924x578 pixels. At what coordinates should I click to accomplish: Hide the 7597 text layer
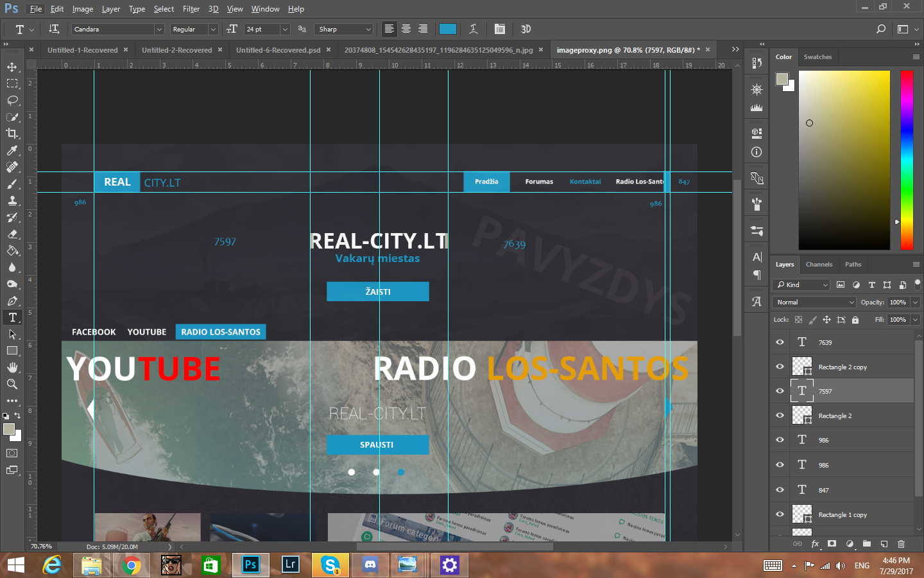click(780, 391)
